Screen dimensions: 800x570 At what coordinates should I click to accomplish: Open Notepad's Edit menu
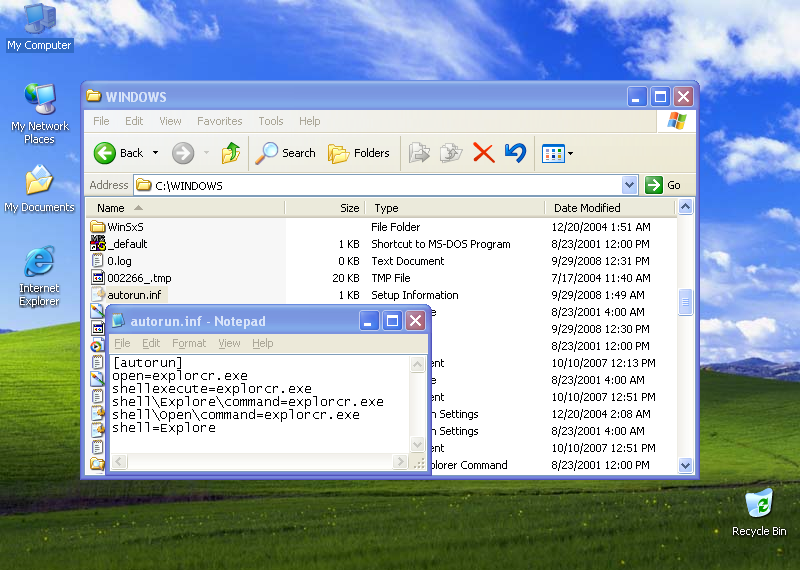pyautogui.click(x=151, y=343)
